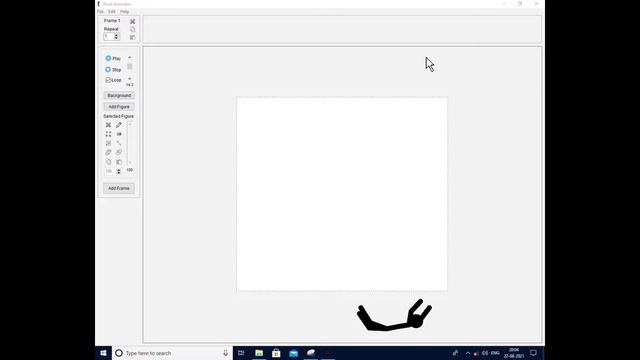Click the white animation canvas
The image size is (640, 360).
pos(342,194)
